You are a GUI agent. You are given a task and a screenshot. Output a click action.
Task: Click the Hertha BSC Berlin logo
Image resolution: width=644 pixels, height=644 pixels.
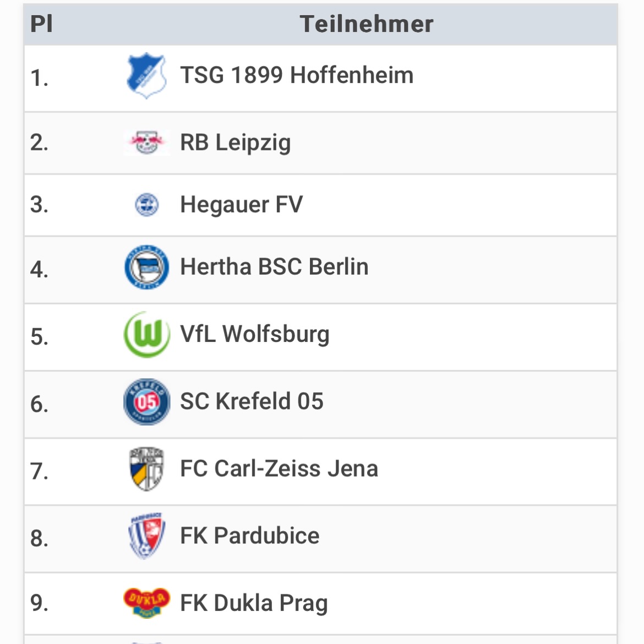[146, 268]
